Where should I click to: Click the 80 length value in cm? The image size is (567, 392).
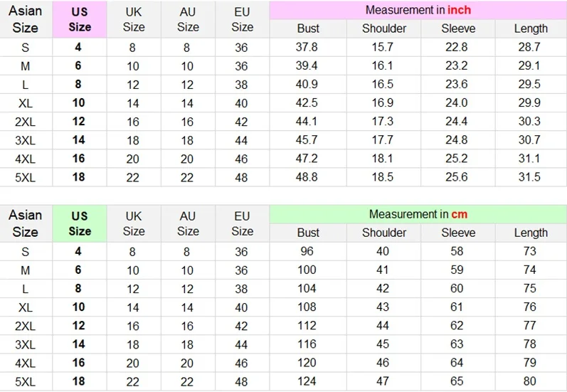click(x=530, y=381)
